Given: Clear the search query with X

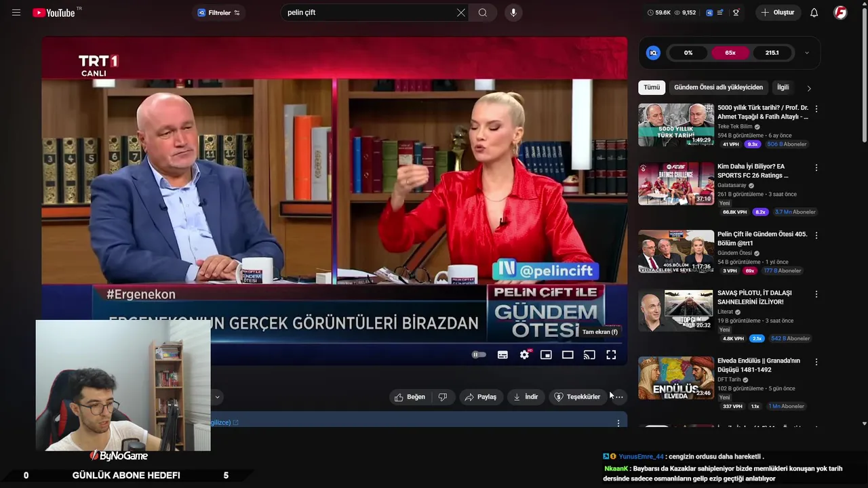Looking at the screenshot, I should tap(461, 12).
